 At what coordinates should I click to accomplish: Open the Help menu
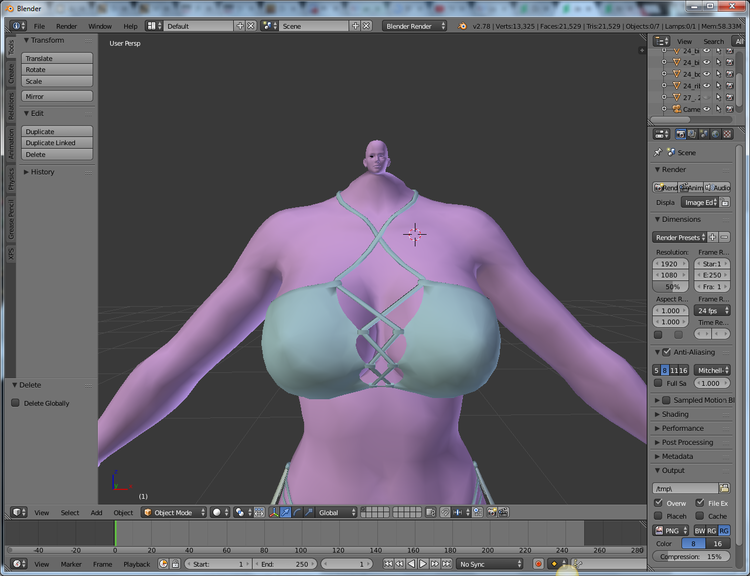(x=130, y=26)
